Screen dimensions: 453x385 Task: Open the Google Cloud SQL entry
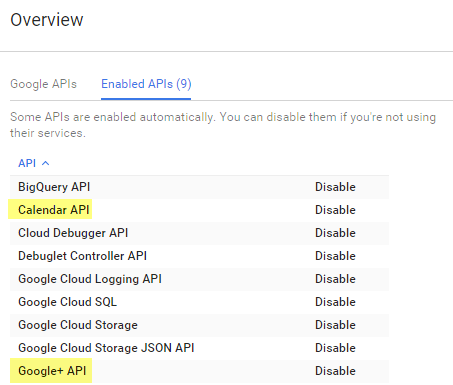coord(67,302)
